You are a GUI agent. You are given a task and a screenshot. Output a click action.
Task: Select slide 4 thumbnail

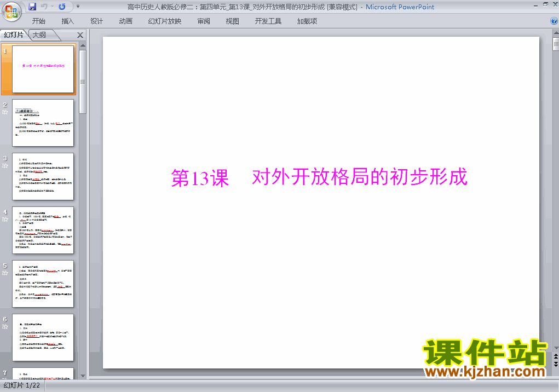[43, 230]
